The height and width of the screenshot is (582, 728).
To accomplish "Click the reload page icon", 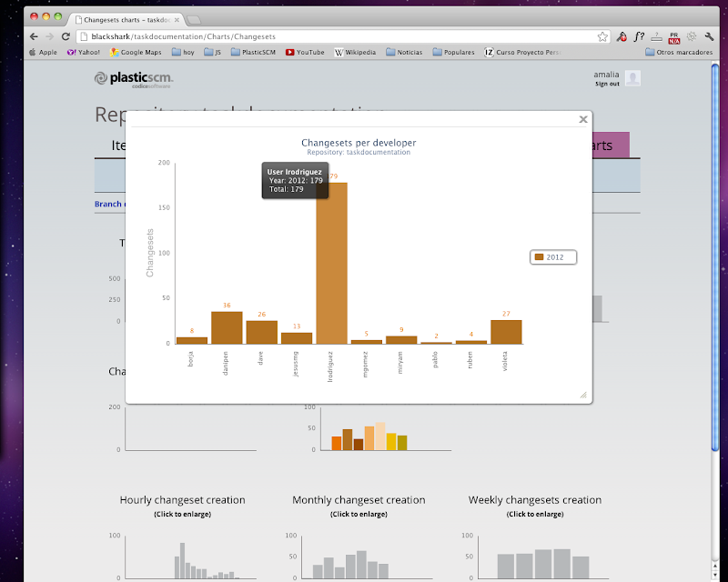I will 64,36.
